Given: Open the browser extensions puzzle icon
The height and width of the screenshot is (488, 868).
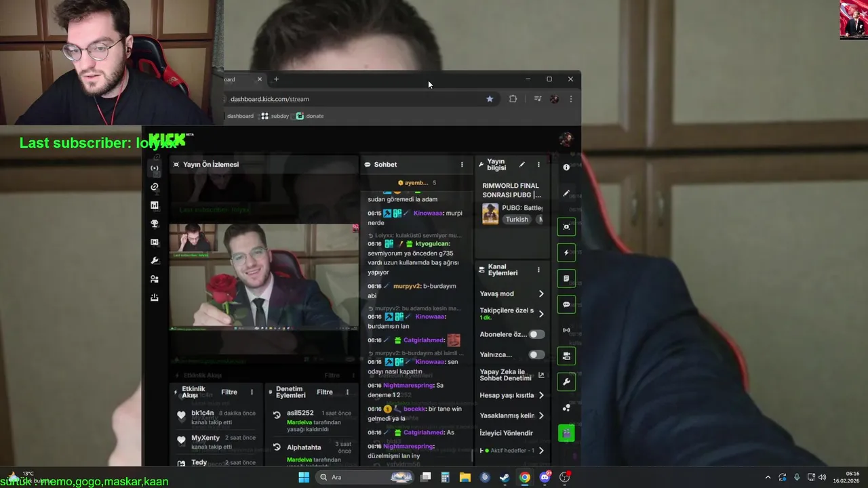Looking at the screenshot, I should tap(513, 99).
